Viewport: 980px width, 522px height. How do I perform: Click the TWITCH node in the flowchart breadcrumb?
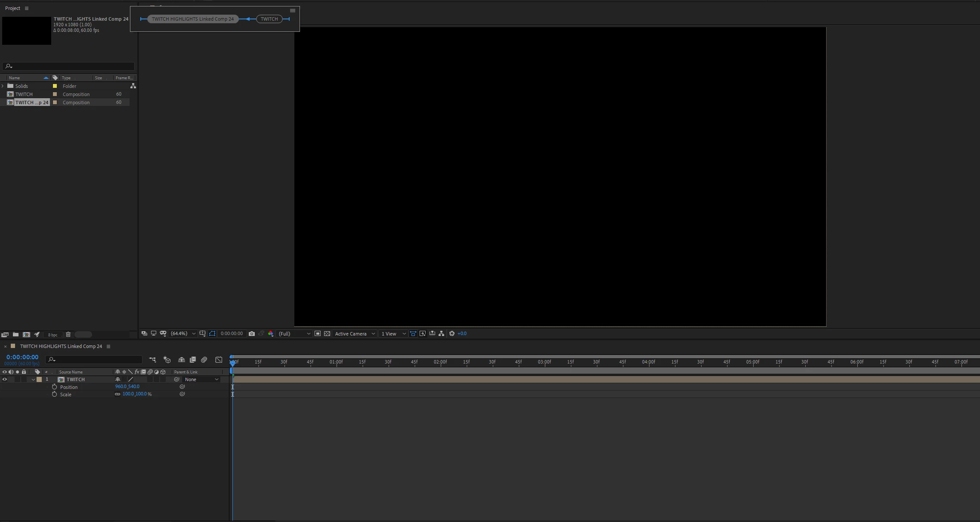[x=269, y=19]
